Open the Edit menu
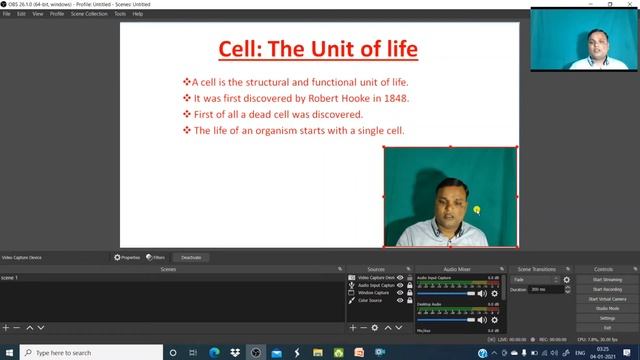 click(x=21, y=14)
